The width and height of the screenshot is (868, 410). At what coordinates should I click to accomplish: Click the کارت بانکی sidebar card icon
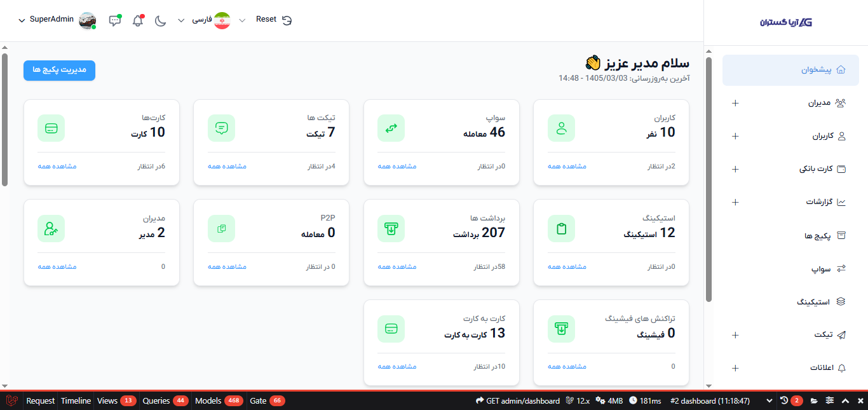click(x=841, y=169)
